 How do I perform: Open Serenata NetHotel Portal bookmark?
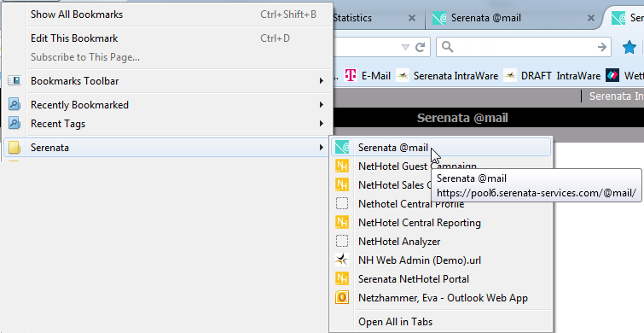tap(441, 279)
